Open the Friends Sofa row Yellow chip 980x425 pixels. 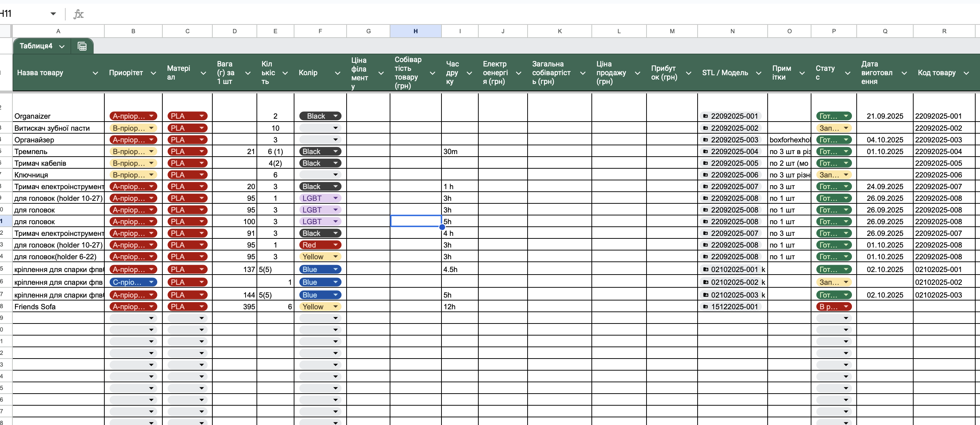tap(320, 307)
